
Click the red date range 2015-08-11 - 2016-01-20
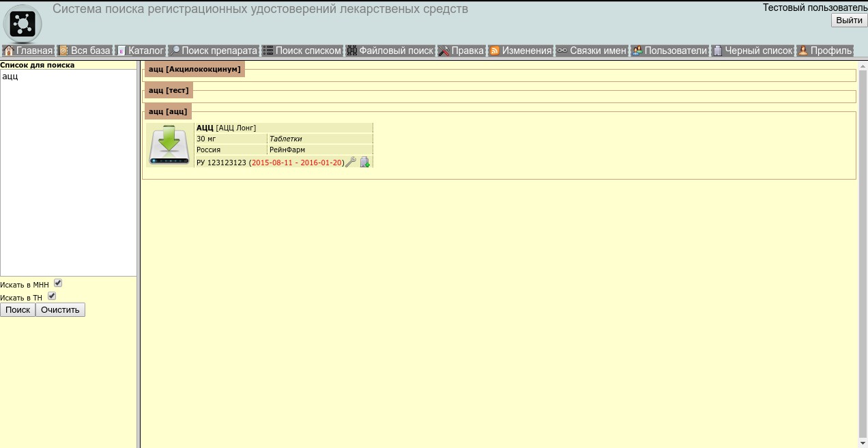(x=297, y=163)
